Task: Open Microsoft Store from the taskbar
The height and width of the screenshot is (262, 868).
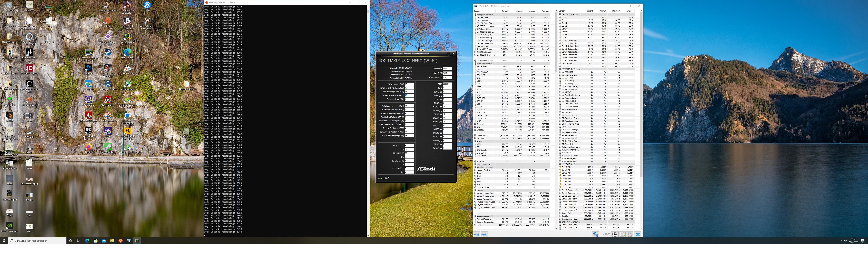Action: (96, 241)
